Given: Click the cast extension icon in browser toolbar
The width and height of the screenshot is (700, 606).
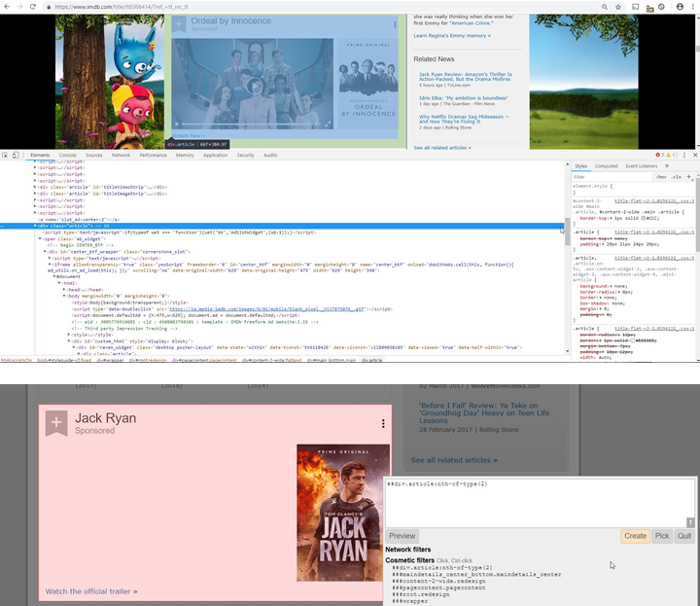Looking at the screenshot, I should (635, 7).
